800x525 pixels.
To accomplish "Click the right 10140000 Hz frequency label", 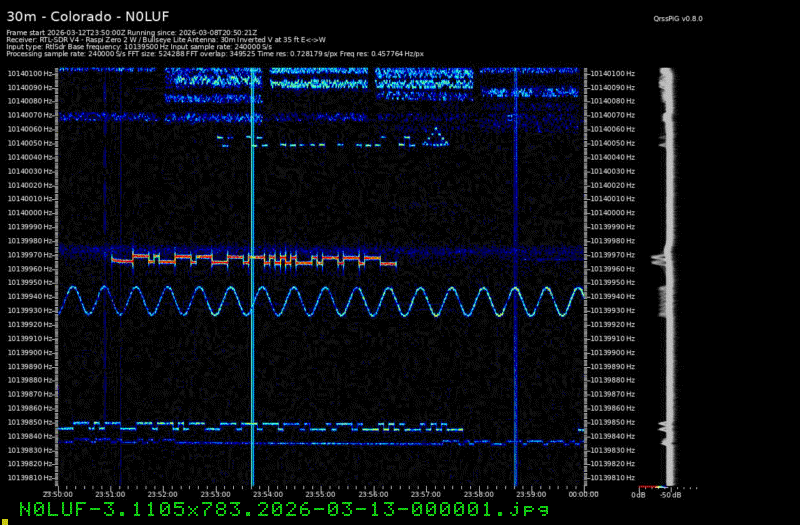I will pos(611,212).
